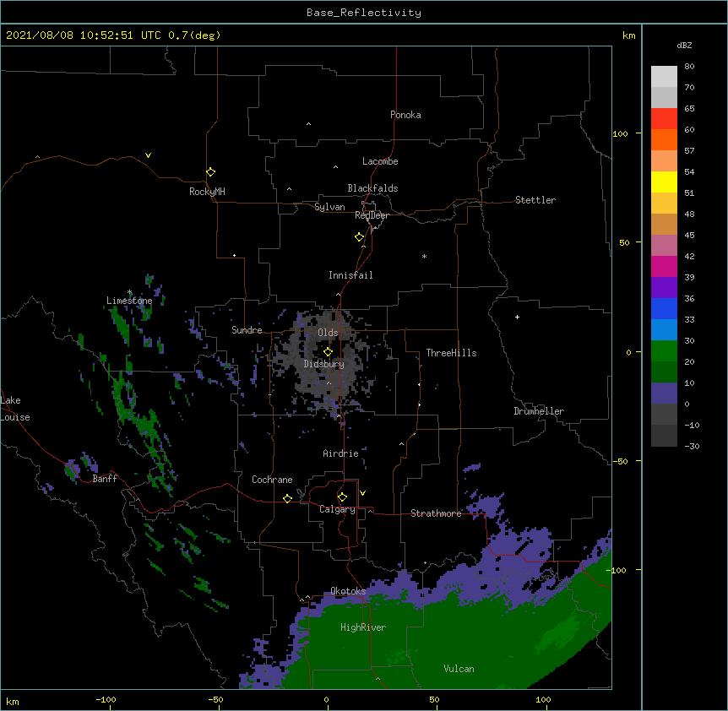The width and height of the screenshot is (728, 711).
Task: Click the Banff map label
Action: coord(105,479)
